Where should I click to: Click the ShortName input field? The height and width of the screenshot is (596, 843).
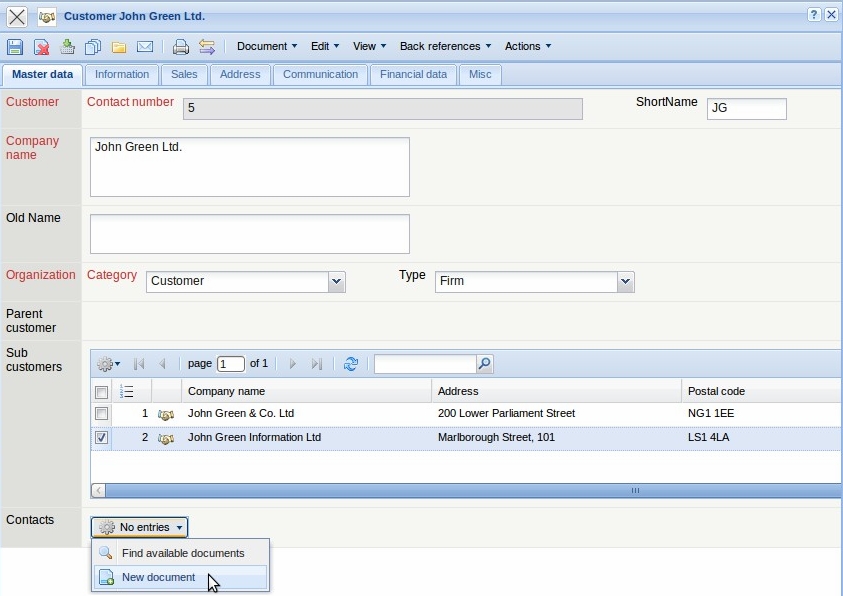click(x=746, y=108)
